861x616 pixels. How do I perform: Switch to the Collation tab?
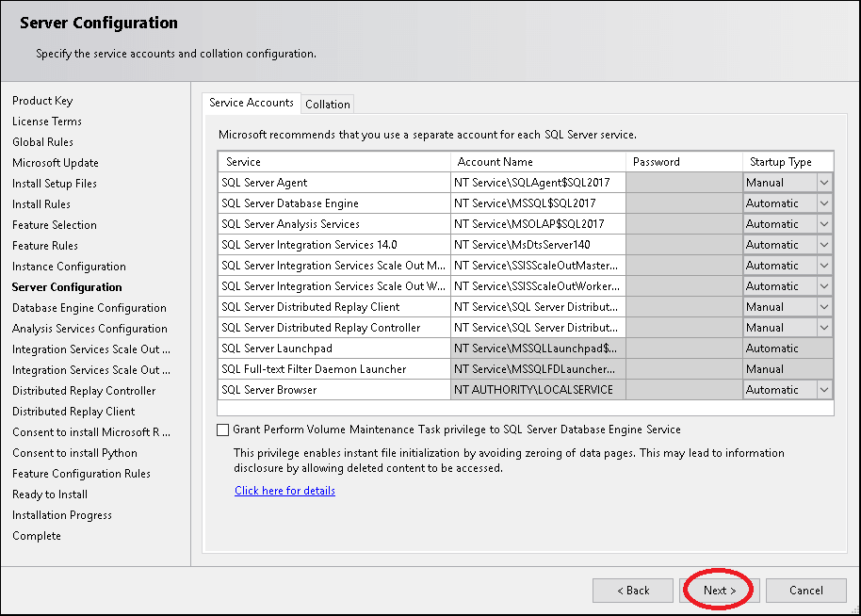pos(327,105)
